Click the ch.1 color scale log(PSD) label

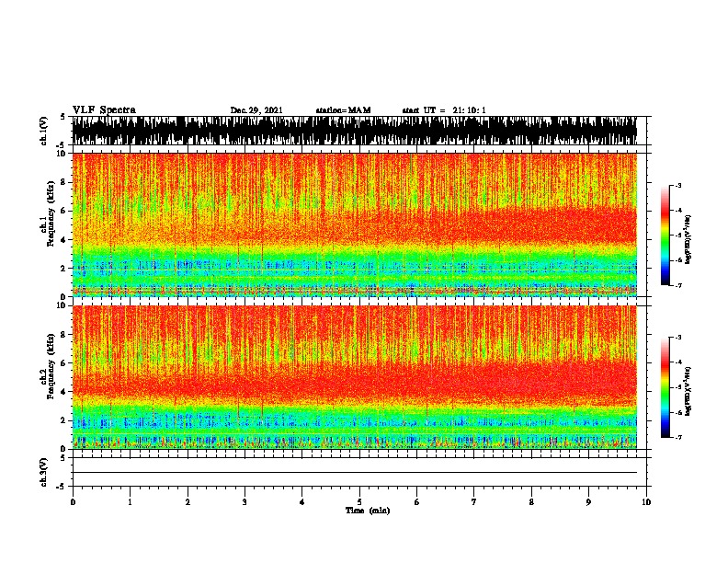tap(688, 239)
